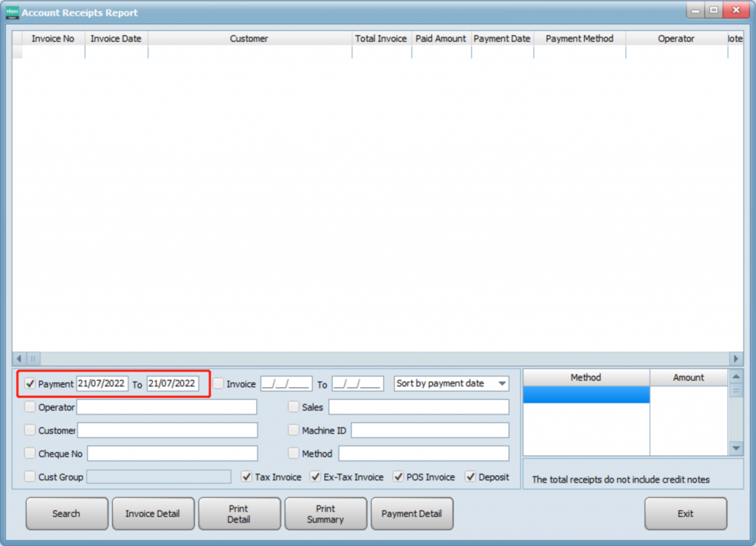Open Payment Detail
This screenshot has height=546, width=756.
point(412,513)
